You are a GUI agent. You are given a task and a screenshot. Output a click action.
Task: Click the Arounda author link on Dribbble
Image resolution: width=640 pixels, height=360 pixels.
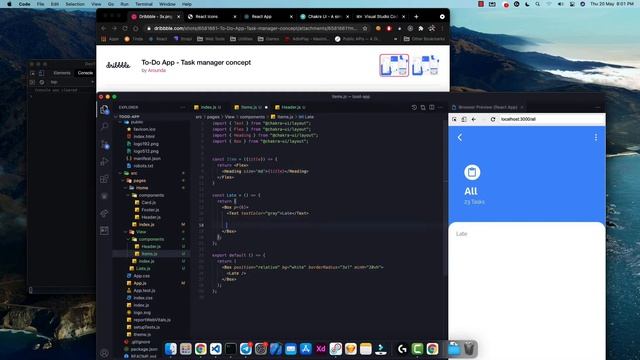(157, 70)
